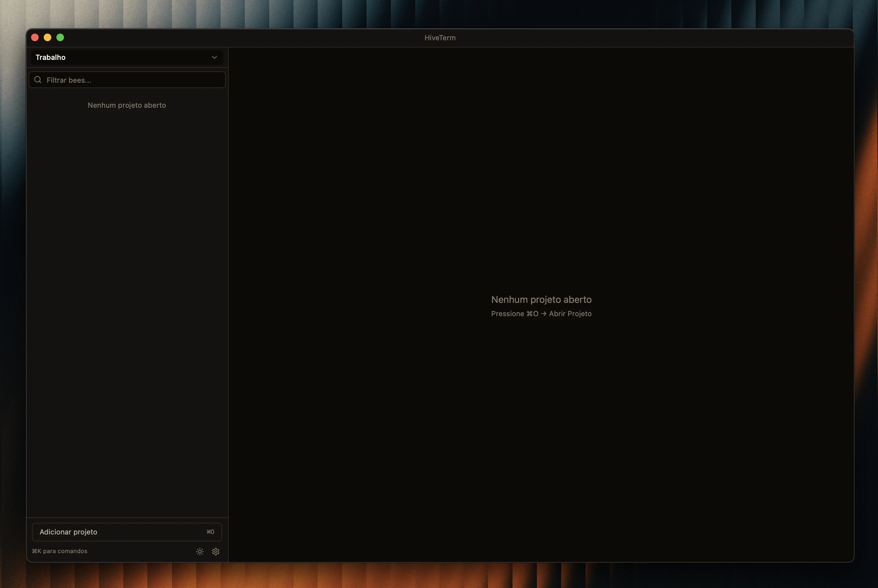878x588 pixels.
Task: Click the empty sidebar project list area
Action: pos(127,300)
